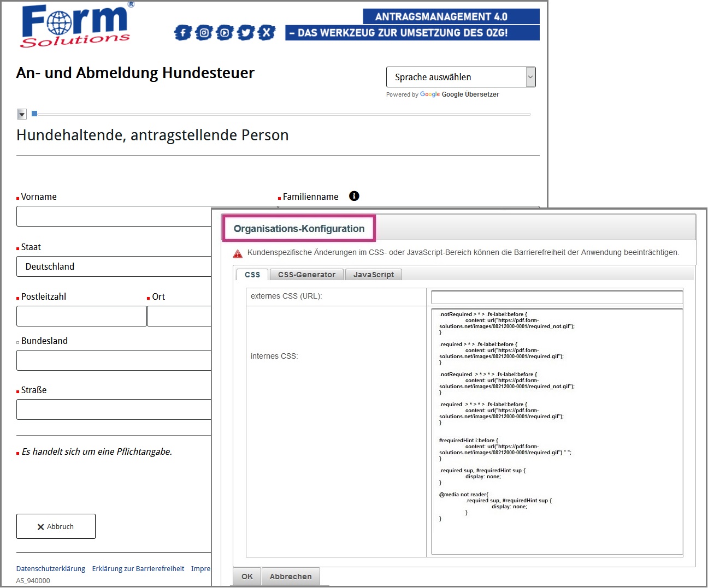The width and height of the screenshot is (708, 588).
Task: Click the red warning triangle icon
Action: point(238,253)
